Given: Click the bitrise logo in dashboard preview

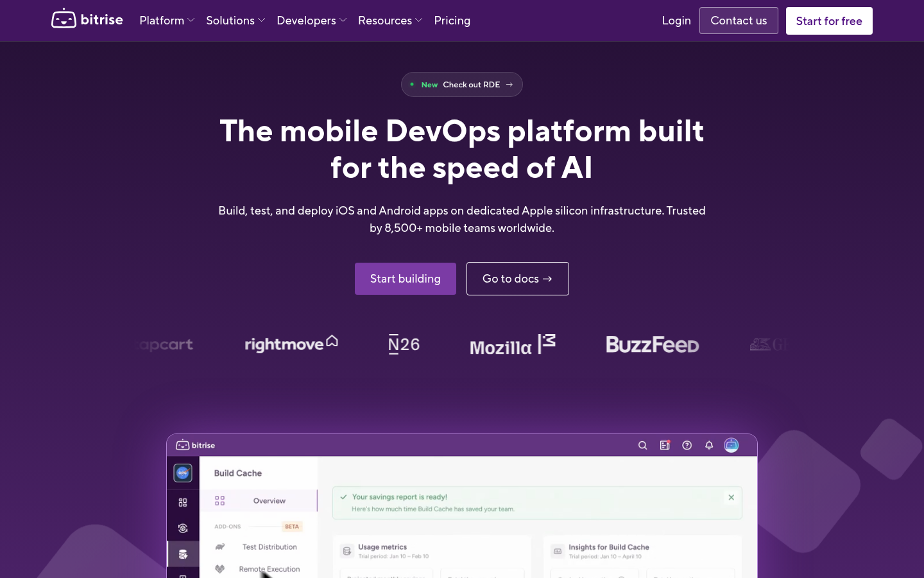Looking at the screenshot, I should point(196,445).
